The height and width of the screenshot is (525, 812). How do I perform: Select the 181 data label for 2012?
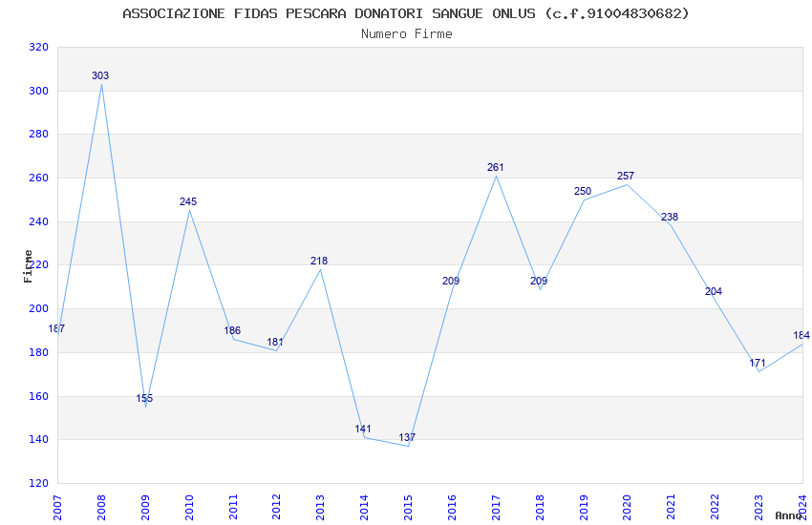[275, 342]
